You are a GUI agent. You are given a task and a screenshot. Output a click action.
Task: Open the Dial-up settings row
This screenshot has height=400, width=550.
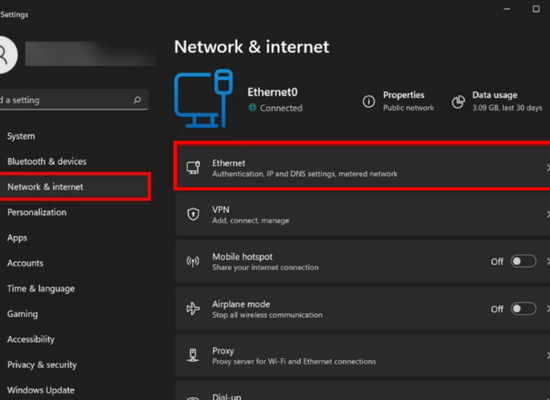click(363, 391)
